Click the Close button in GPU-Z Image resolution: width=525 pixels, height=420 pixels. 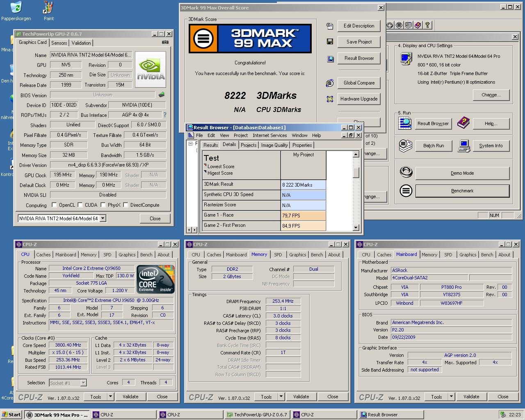pyautogui.click(x=155, y=219)
